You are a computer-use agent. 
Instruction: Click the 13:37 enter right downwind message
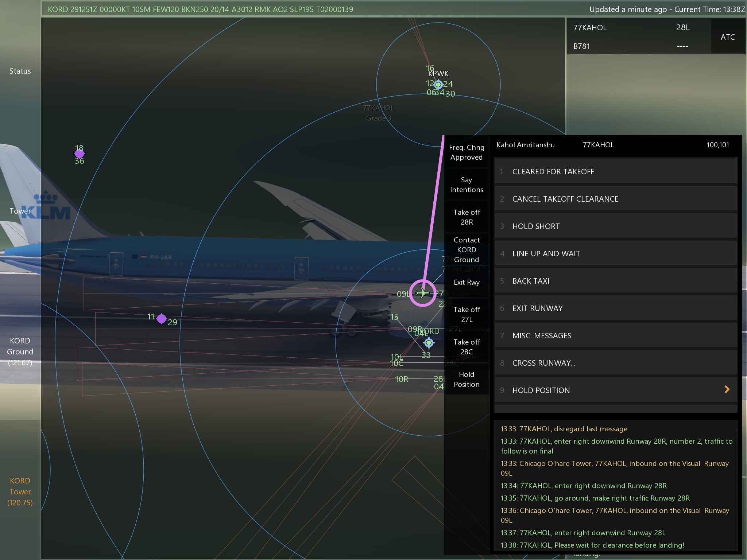583,533
